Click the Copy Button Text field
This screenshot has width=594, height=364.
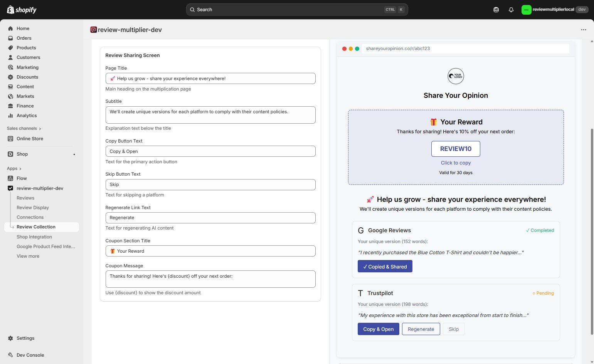pos(210,151)
